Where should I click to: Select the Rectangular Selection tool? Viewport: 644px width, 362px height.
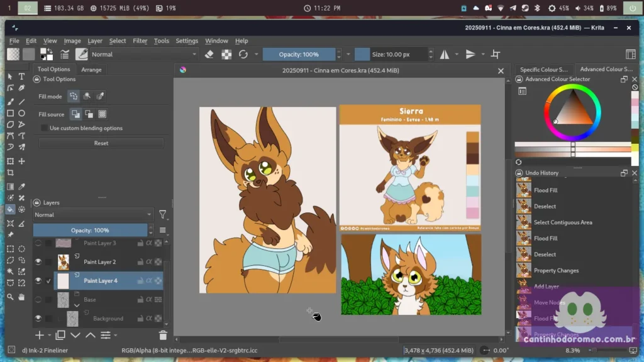[x=10, y=249]
